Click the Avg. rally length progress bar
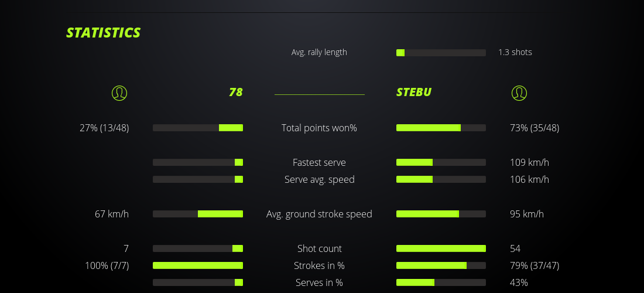Image resolution: width=644 pixels, height=293 pixels. pyautogui.click(x=441, y=53)
